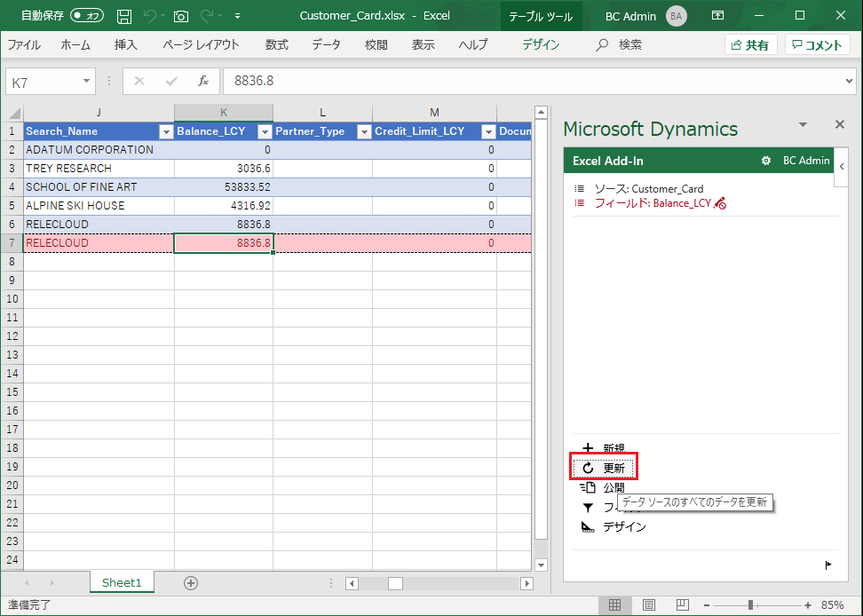863x616 pixels.
Task: Click the Redo arrow icon
Action: 207,16
